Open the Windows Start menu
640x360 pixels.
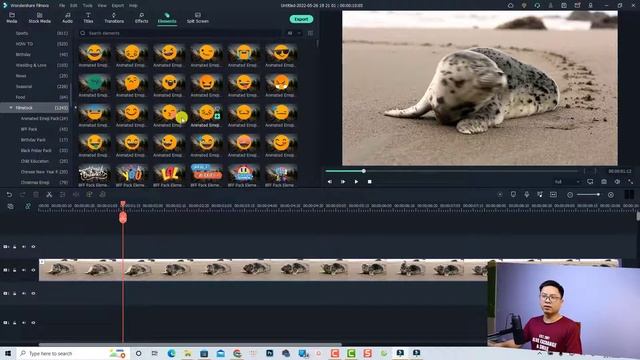(x=8, y=353)
